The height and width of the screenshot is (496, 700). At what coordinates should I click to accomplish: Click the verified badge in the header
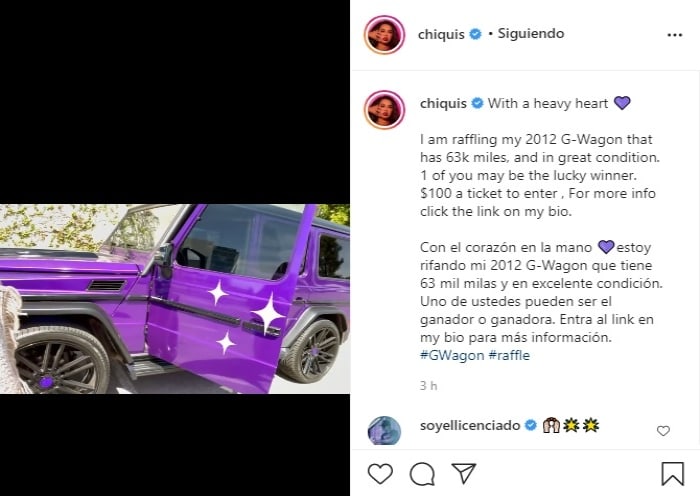pos(476,34)
